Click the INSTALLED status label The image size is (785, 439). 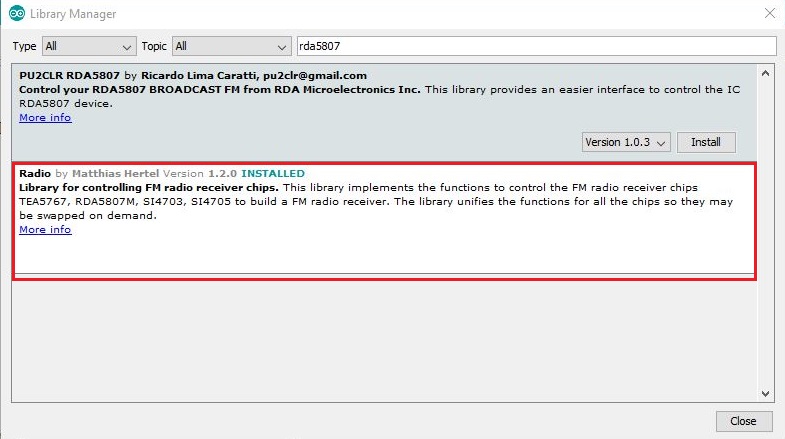(x=273, y=174)
